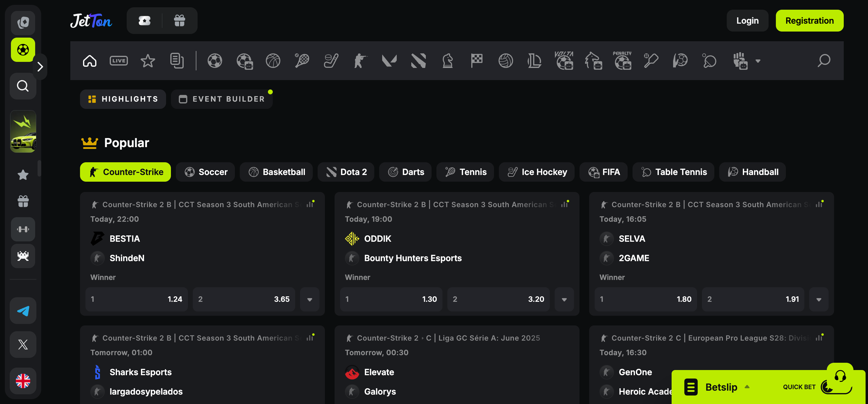The width and height of the screenshot is (868, 404).
Task: Select the Volleyball icon in sports bar
Action: click(x=506, y=61)
